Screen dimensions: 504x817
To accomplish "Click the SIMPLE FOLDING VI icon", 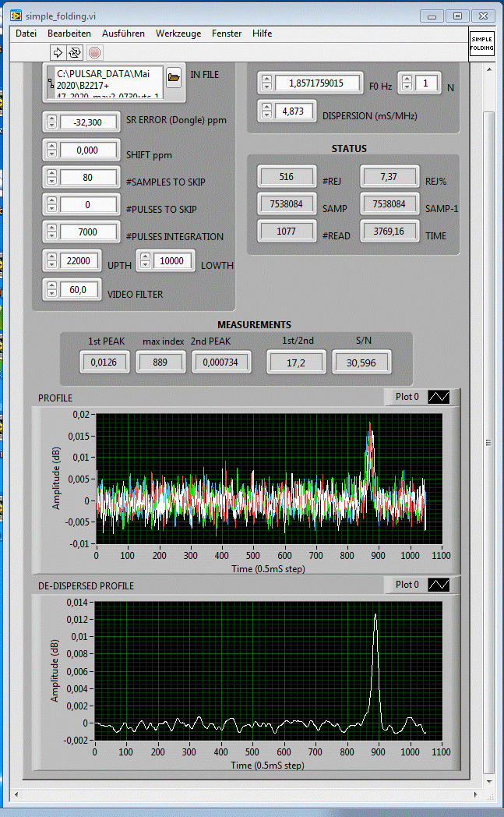I will click(x=481, y=44).
